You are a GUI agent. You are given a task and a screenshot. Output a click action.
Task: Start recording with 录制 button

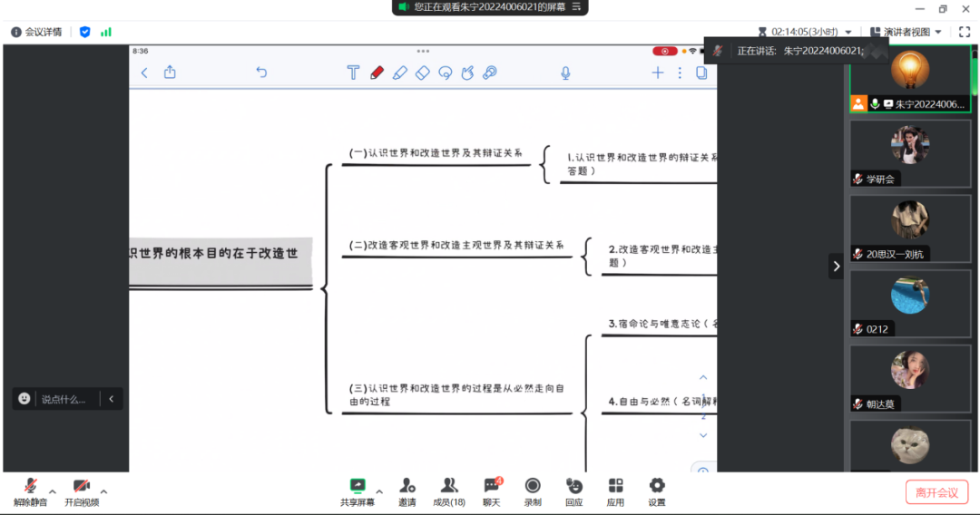[x=533, y=491]
